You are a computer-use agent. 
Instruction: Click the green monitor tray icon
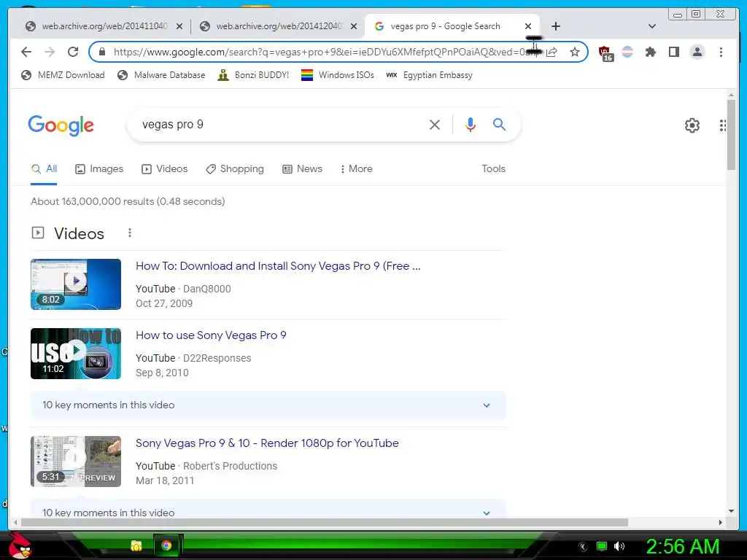click(602, 546)
